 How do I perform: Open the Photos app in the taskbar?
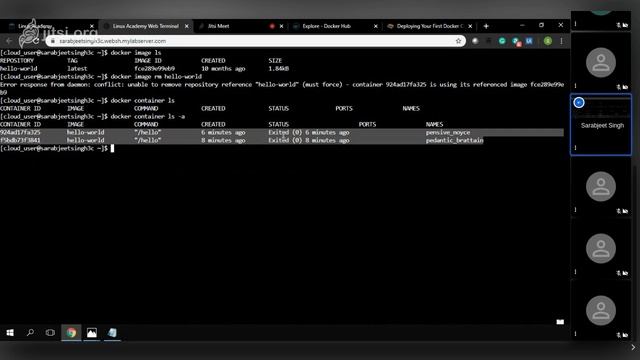point(92,333)
